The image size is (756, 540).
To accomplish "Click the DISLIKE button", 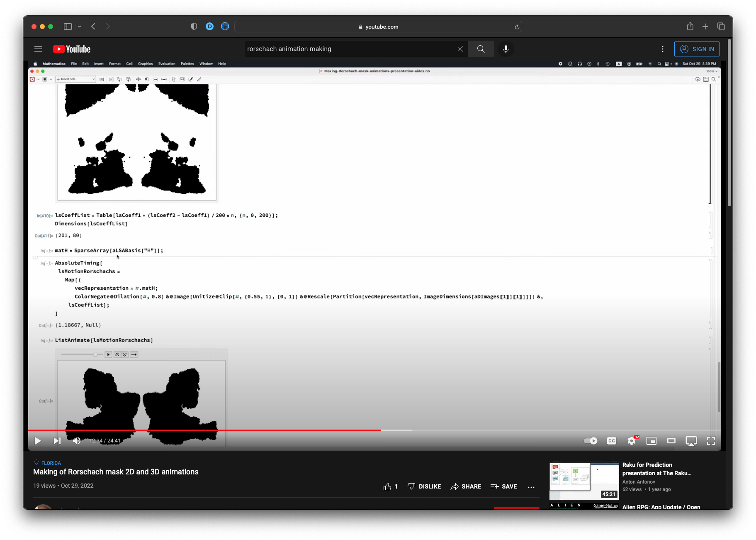I will pyautogui.click(x=424, y=486).
